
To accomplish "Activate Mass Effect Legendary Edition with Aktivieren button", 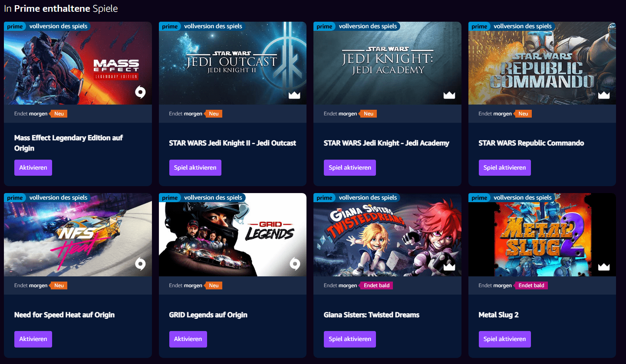I will click(33, 167).
